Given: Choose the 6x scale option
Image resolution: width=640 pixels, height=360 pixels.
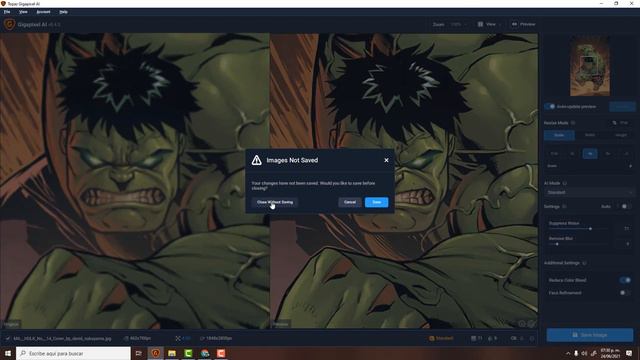Looking at the screenshot, I should [608, 153].
